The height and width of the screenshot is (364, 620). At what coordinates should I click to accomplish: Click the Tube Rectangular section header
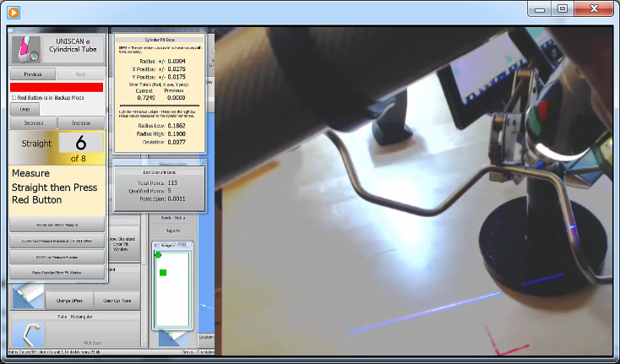point(74,317)
